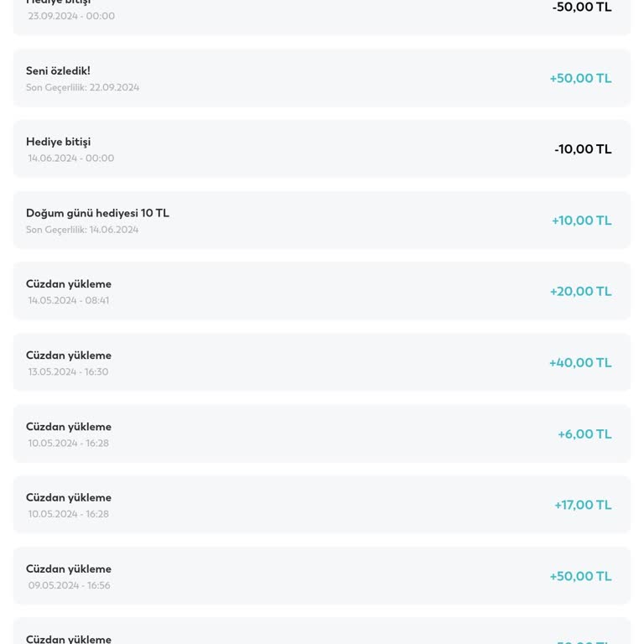Open Cüzdan yükleme from 13.05.2024 - 16:30
This screenshot has width=644, height=644.
click(321, 363)
